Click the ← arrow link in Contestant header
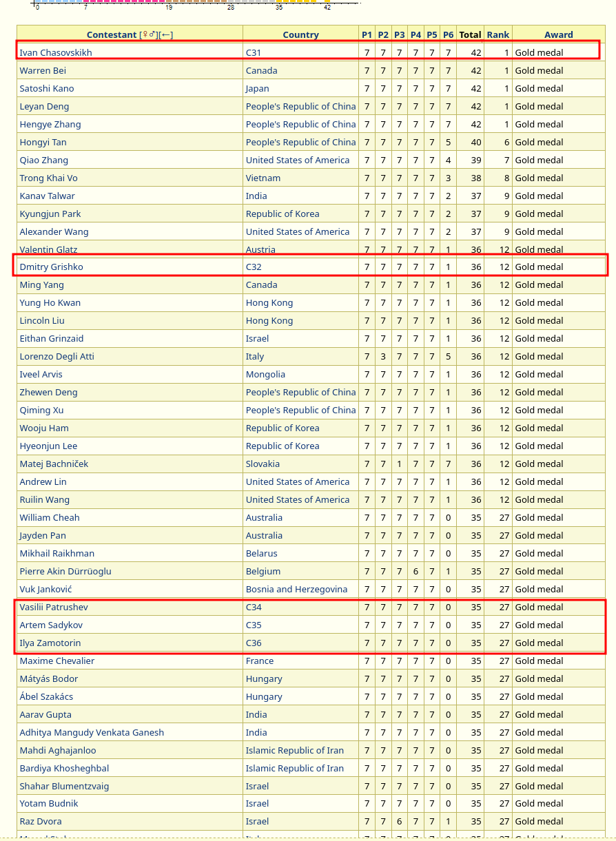This screenshot has height=841, width=616. [165, 34]
